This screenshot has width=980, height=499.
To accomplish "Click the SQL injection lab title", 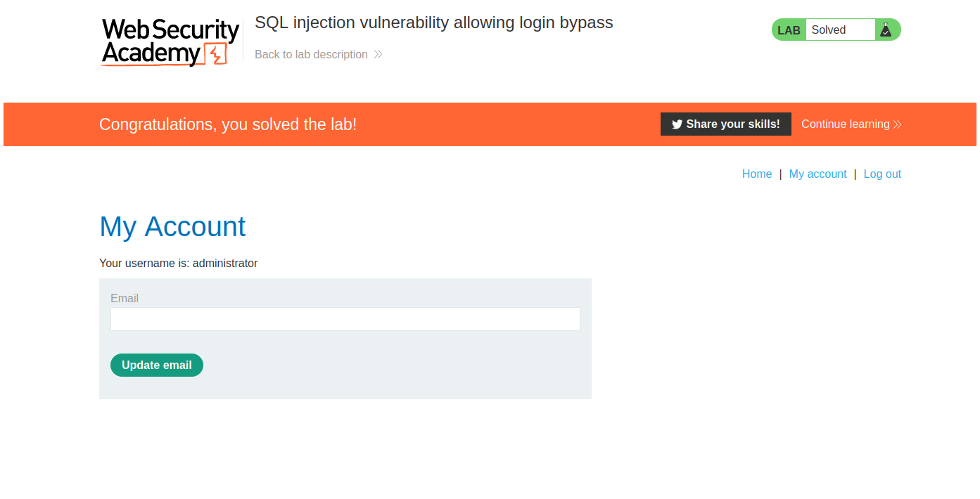I will (x=433, y=22).
